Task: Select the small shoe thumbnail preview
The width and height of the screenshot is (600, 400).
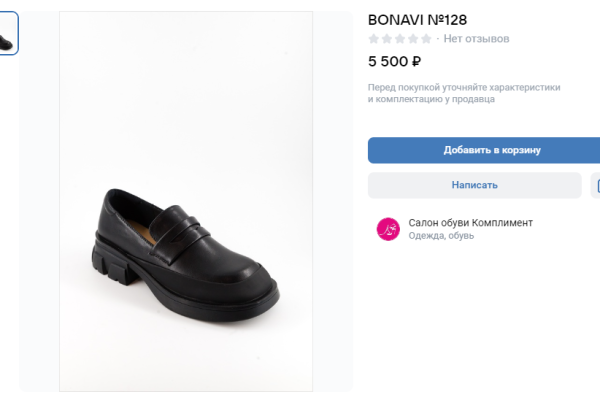Action: tap(8, 33)
